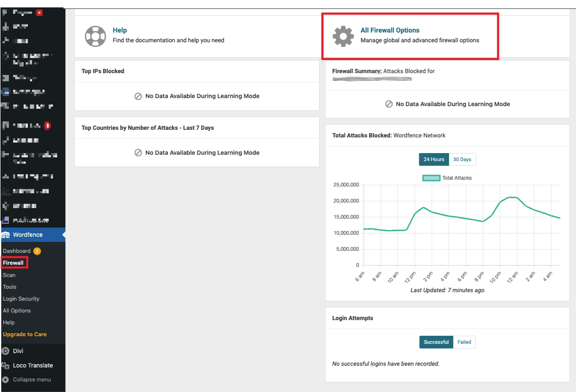Open the Loco Translate sidebar menu
This screenshot has width=576, height=392.
click(33, 366)
